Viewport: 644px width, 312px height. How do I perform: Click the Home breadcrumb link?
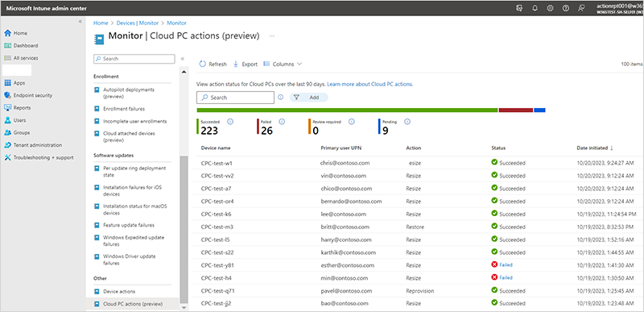tap(101, 23)
